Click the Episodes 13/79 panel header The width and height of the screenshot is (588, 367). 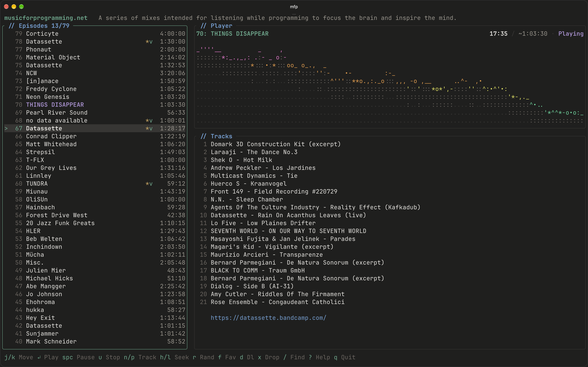[x=39, y=26]
